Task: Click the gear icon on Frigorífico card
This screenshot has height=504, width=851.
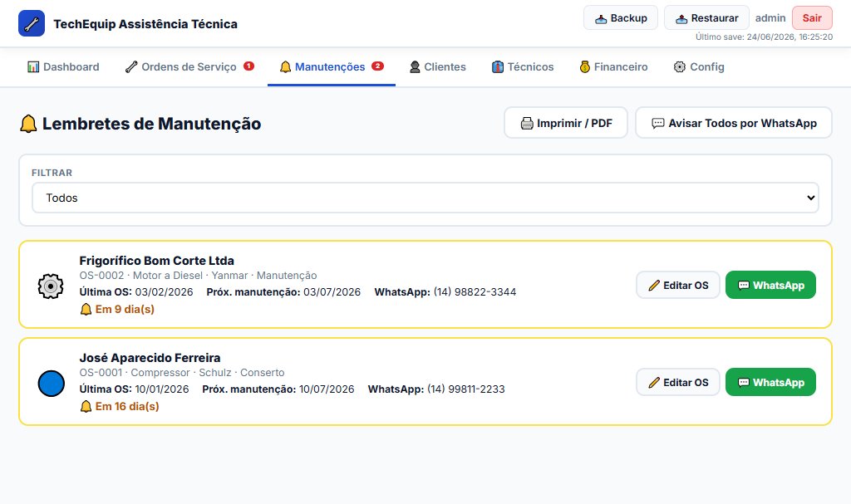Action: pos(51,286)
